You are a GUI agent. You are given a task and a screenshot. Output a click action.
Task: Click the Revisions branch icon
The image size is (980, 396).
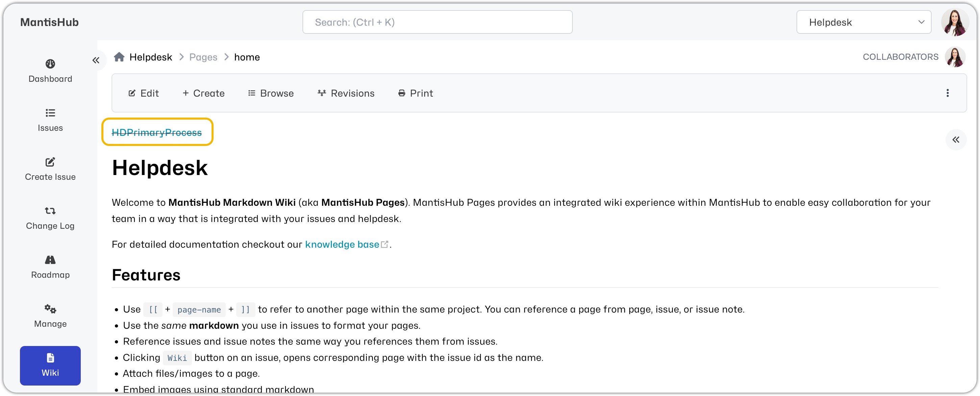coord(322,93)
